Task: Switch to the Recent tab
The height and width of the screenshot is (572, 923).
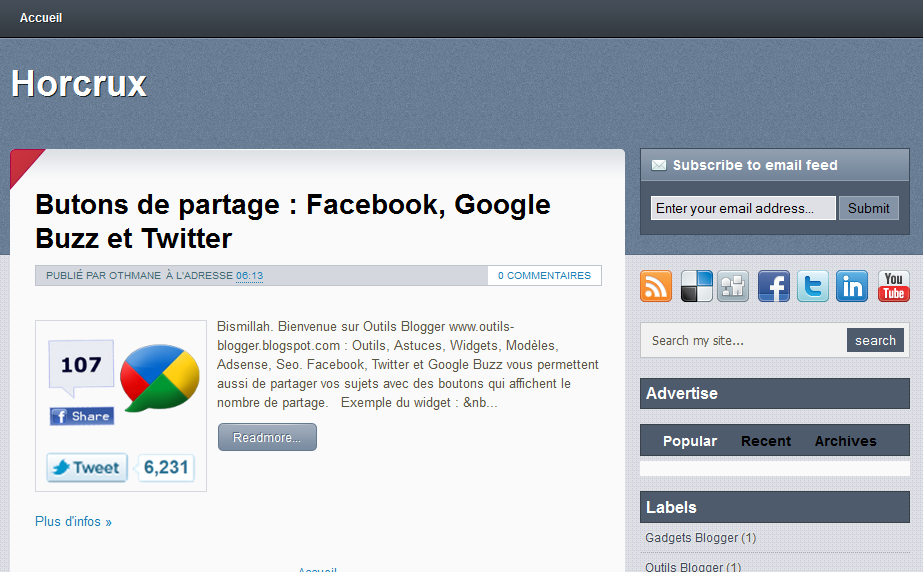Action: (x=766, y=441)
